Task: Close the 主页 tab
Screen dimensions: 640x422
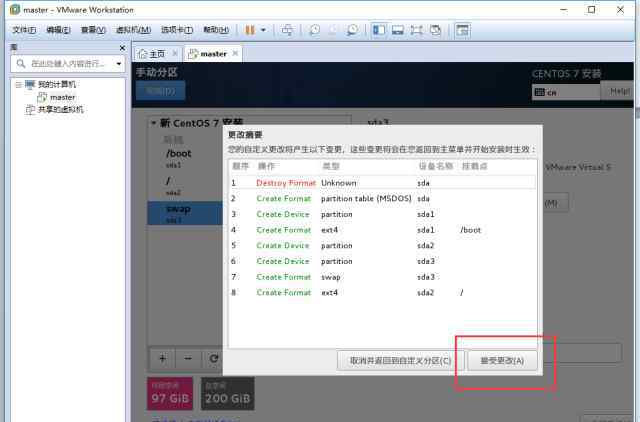Action: click(175, 53)
